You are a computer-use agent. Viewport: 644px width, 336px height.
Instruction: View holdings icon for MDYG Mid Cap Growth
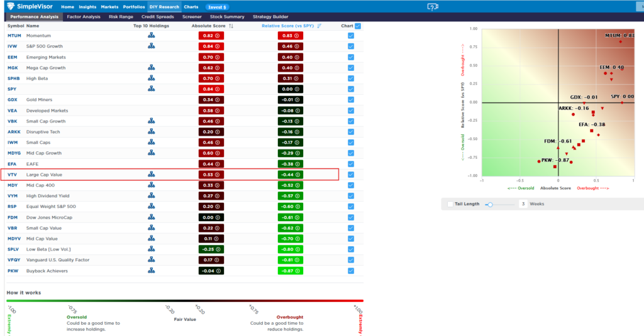click(151, 153)
